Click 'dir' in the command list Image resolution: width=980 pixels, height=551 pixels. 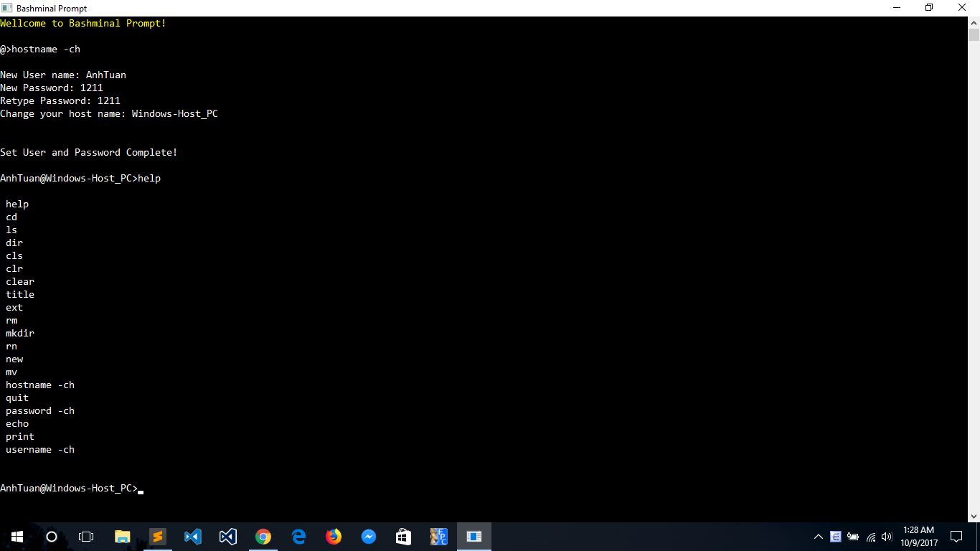[14, 242]
